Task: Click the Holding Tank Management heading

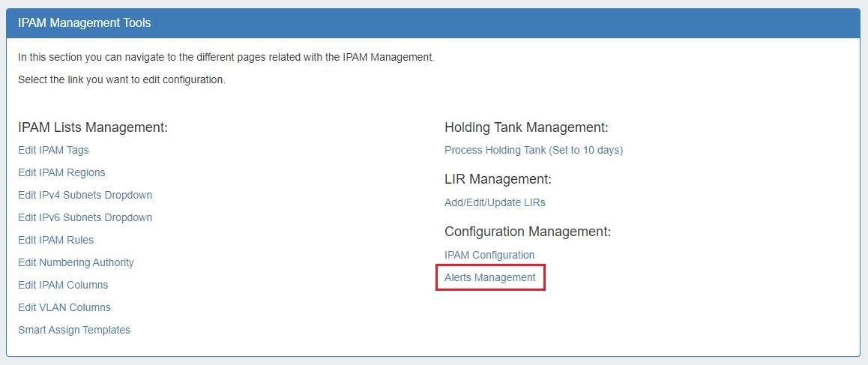Action: [526, 127]
